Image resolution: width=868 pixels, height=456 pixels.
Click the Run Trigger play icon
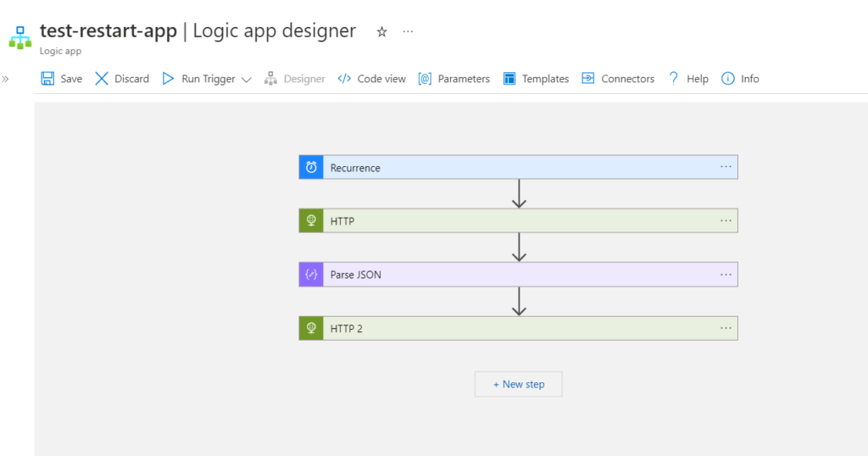pos(169,79)
